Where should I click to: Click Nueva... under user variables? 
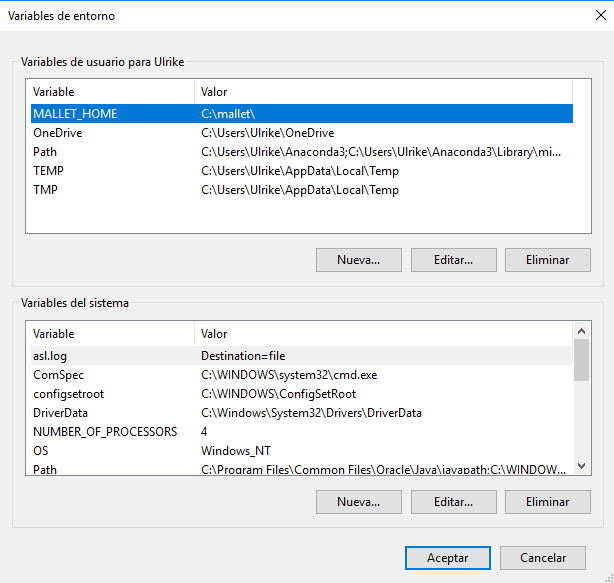coord(358,260)
